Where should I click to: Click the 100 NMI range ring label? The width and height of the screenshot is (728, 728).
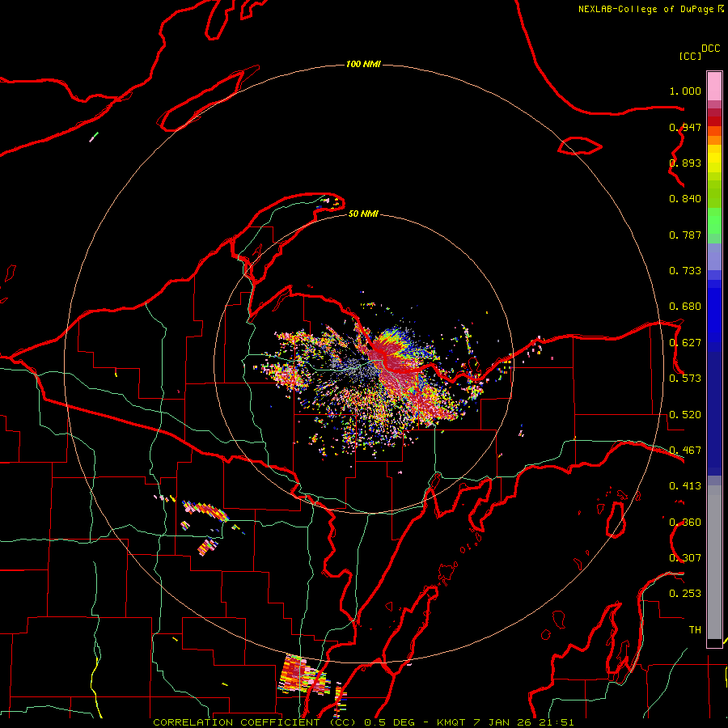(x=363, y=64)
